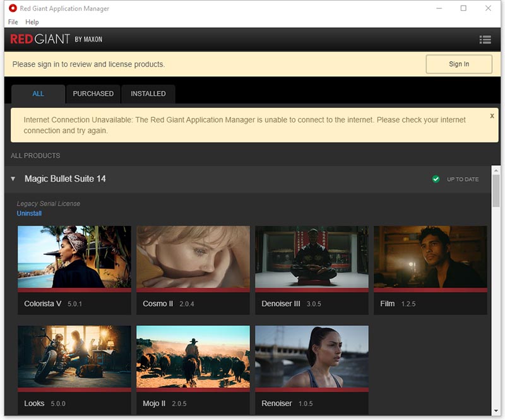The height and width of the screenshot is (420, 505).
Task: Click the Colorista V 5.0.1 label
Action: [53, 304]
